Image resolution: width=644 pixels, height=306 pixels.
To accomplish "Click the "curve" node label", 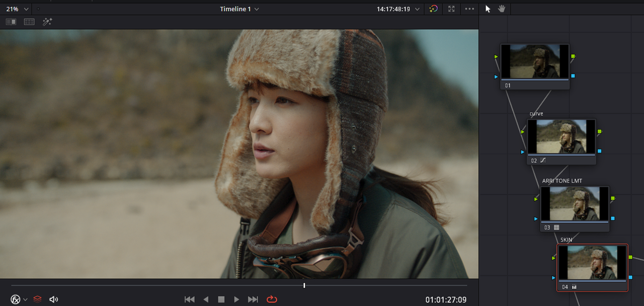I will [x=536, y=114].
